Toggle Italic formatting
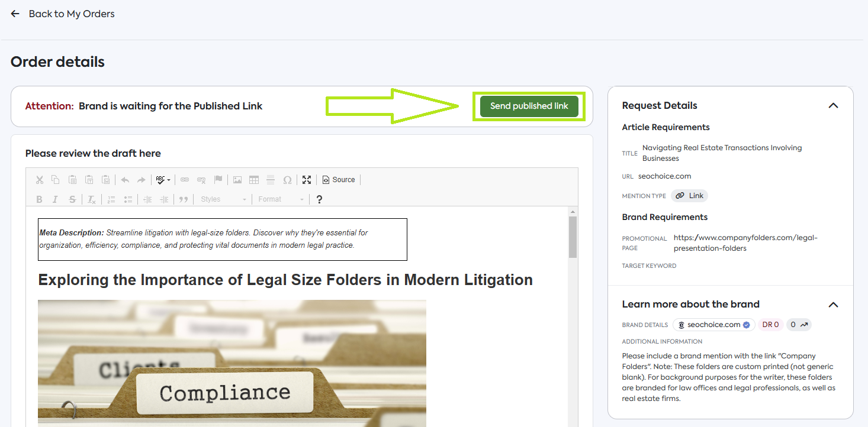Image resolution: width=868 pixels, height=427 pixels. pos(56,199)
